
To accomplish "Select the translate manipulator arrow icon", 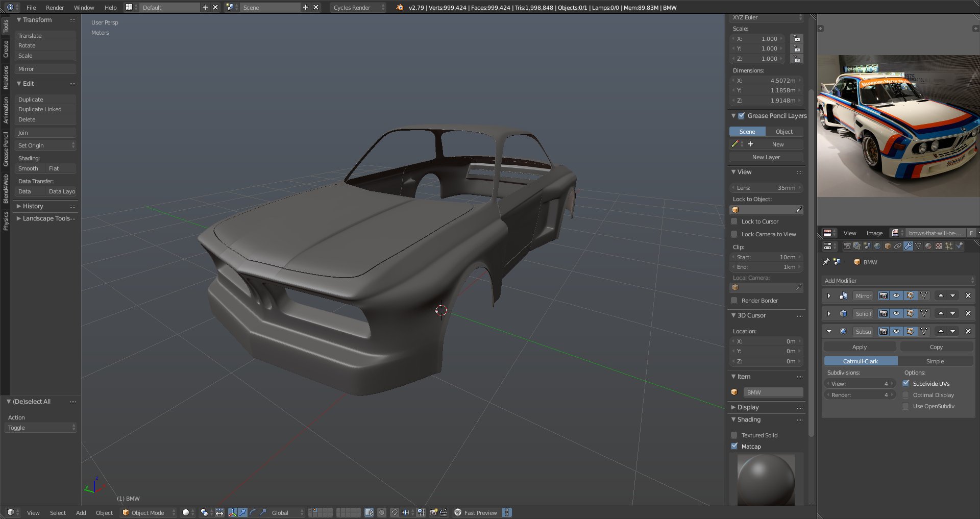I will click(x=243, y=512).
